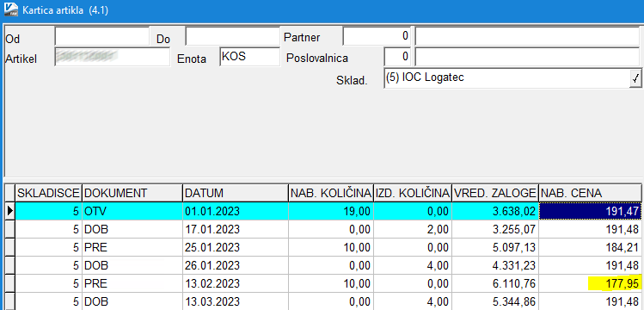Click stock value 4.331,23

click(495, 265)
